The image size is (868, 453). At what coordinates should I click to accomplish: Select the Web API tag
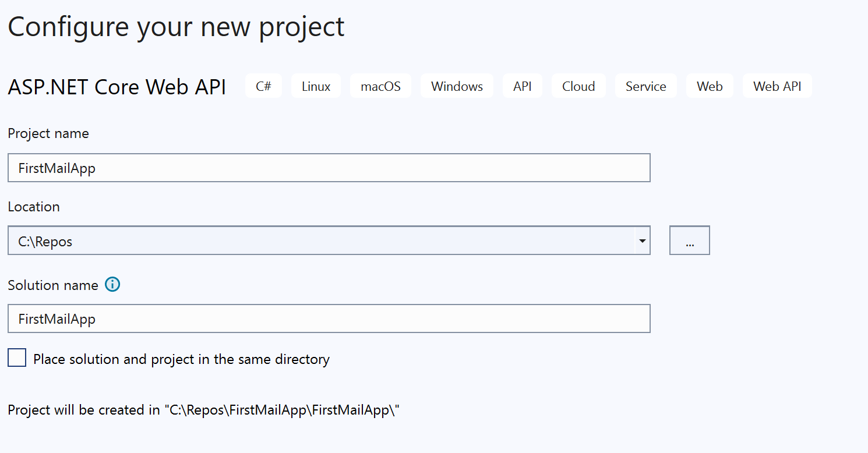(777, 86)
